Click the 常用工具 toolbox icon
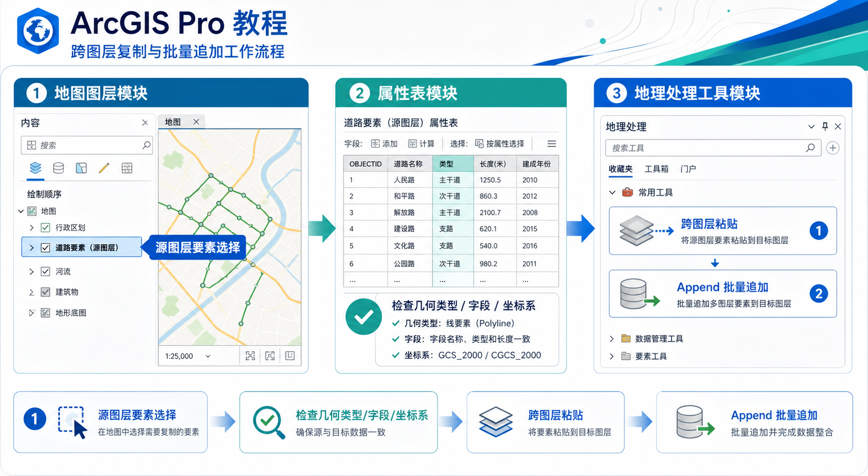The image size is (868, 476). point(627,193)
